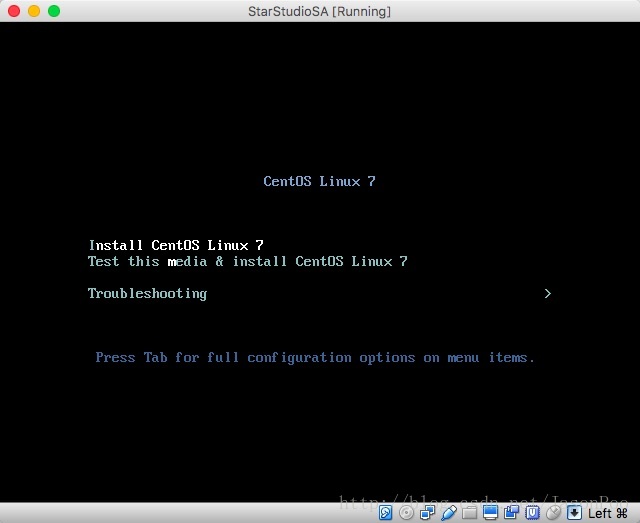
Task: Click the Left ⌘ host key label
Action: (x=607, y=513)
